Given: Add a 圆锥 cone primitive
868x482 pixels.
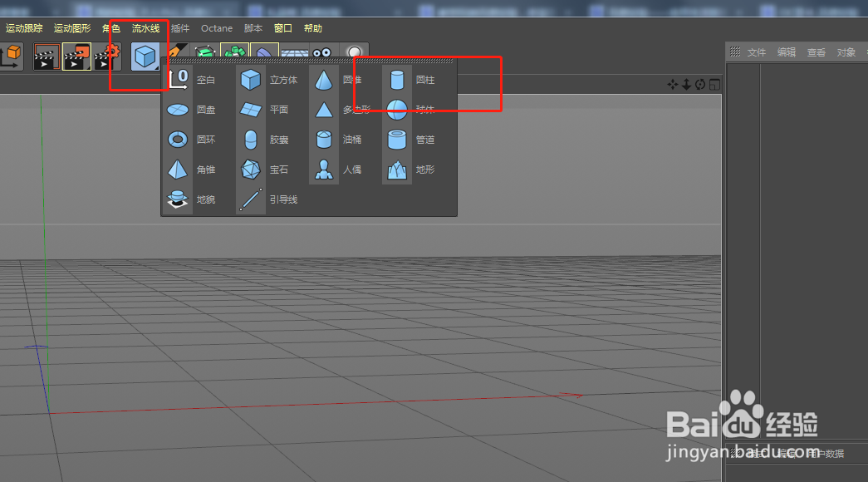Looking at the screenshot, I should coord(339,80).
